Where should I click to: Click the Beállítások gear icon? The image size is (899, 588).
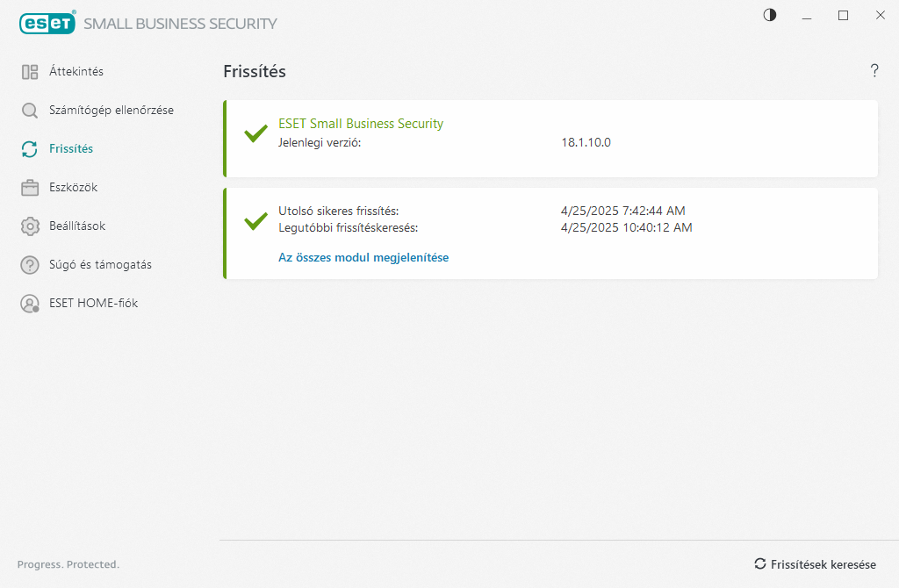(30, 226)
